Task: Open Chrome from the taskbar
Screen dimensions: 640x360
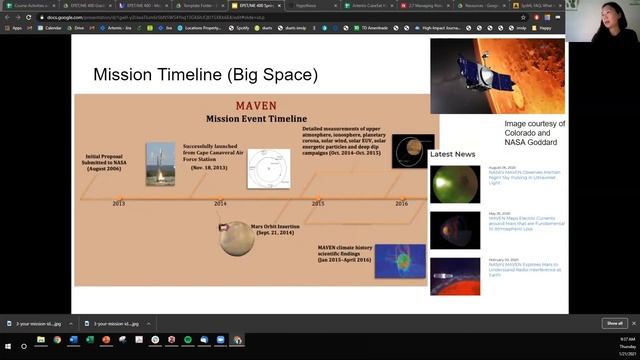Action: (x=57, y=340)
